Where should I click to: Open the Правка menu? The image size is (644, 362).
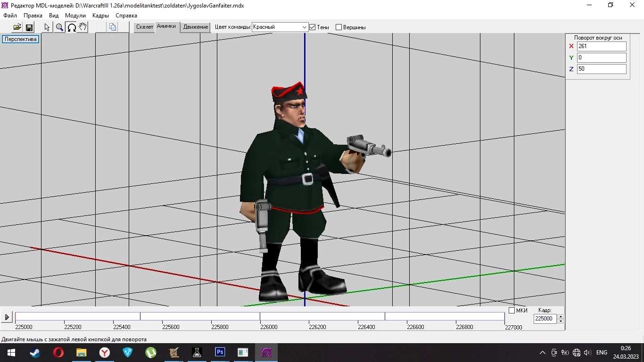(33, 16)
